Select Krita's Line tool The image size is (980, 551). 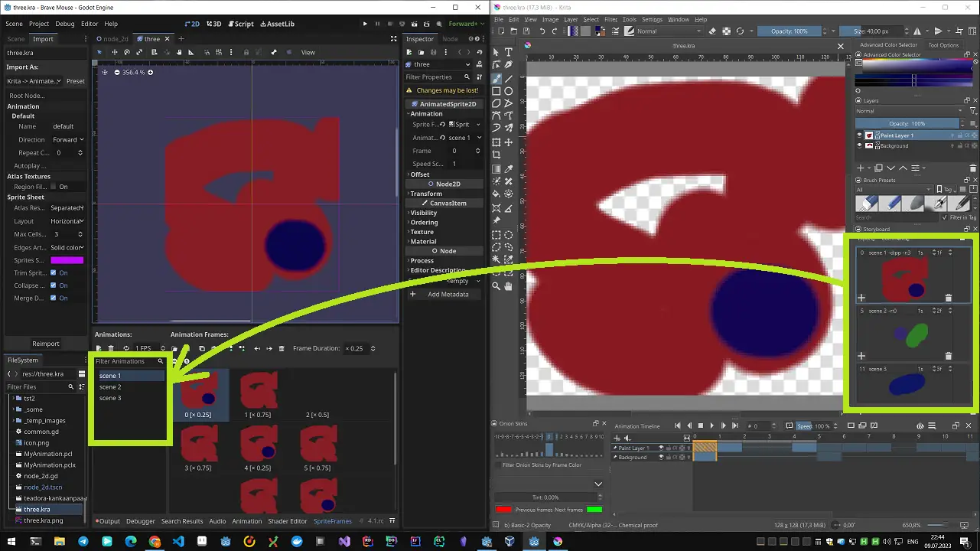point(509,78)
